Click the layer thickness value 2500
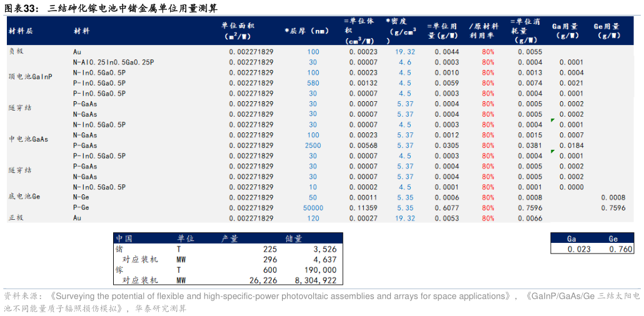This screenshot has width=644, height=316. coord(313,146)
